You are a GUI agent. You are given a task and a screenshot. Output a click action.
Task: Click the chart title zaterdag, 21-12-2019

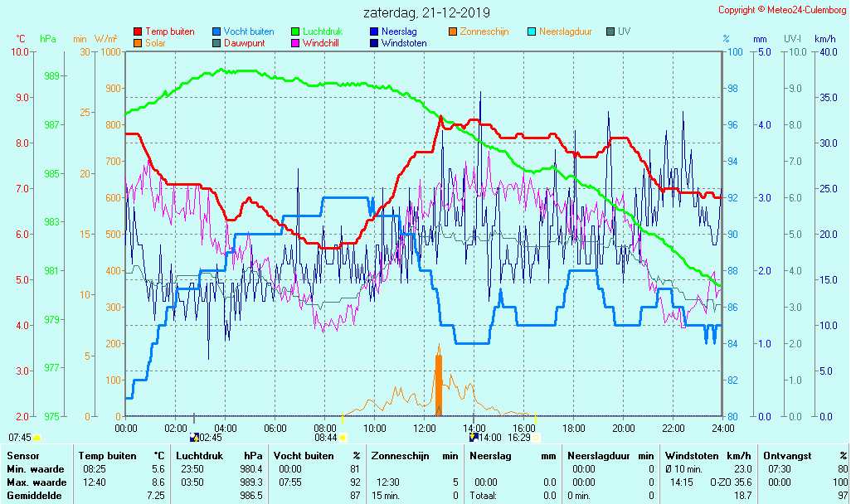(x=426, y=12)
